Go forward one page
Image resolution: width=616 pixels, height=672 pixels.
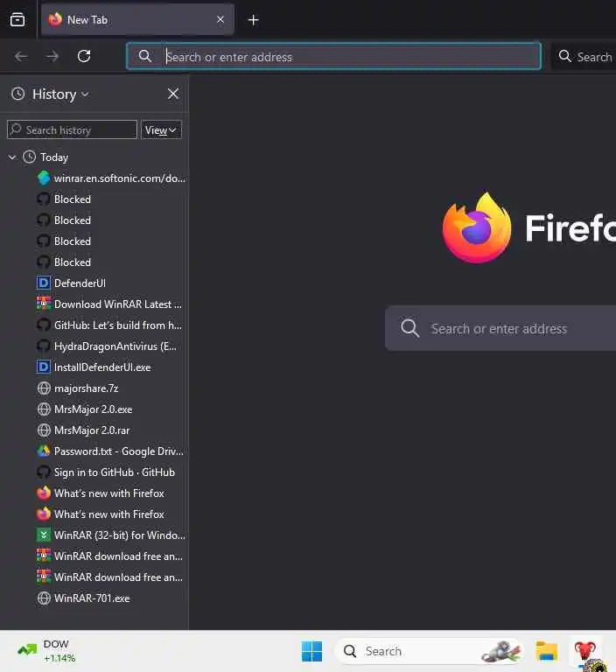pyautogui.click(x=52, y=56)
